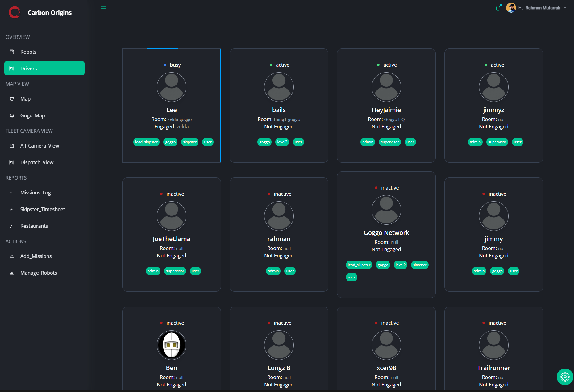Click the Goggo HQ room link
Screen dimensions: 574x392
[394, 119]
